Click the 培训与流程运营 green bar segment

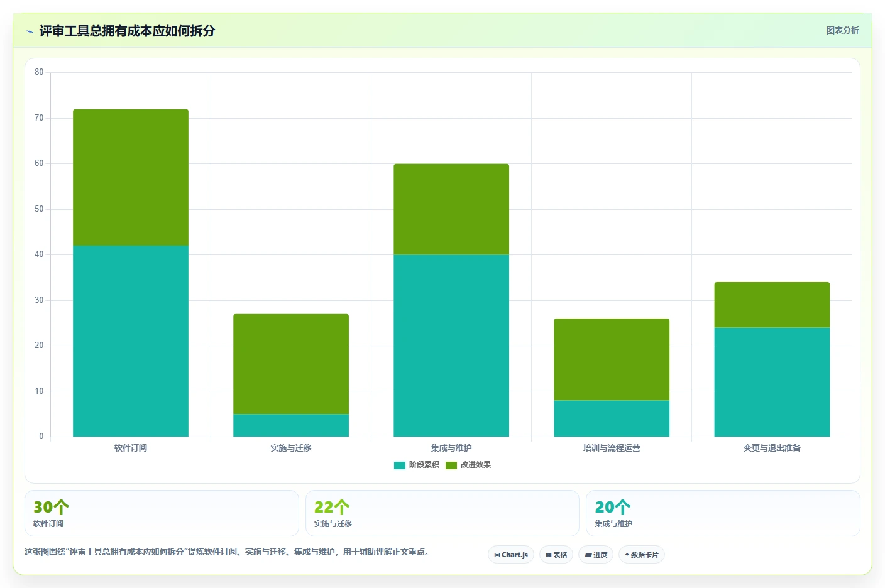612,359
